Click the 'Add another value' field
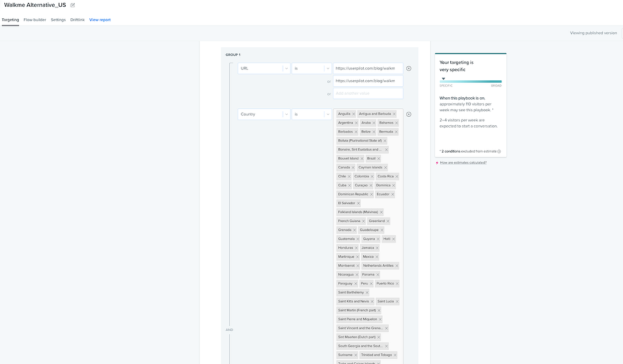The width and height of the screenshot is (623, 364). coord(368,94)
